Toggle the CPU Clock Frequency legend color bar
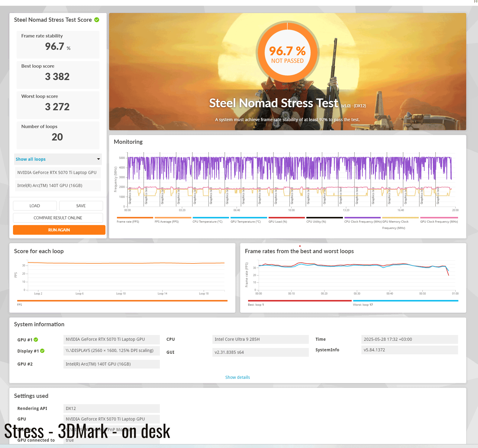 363,218
